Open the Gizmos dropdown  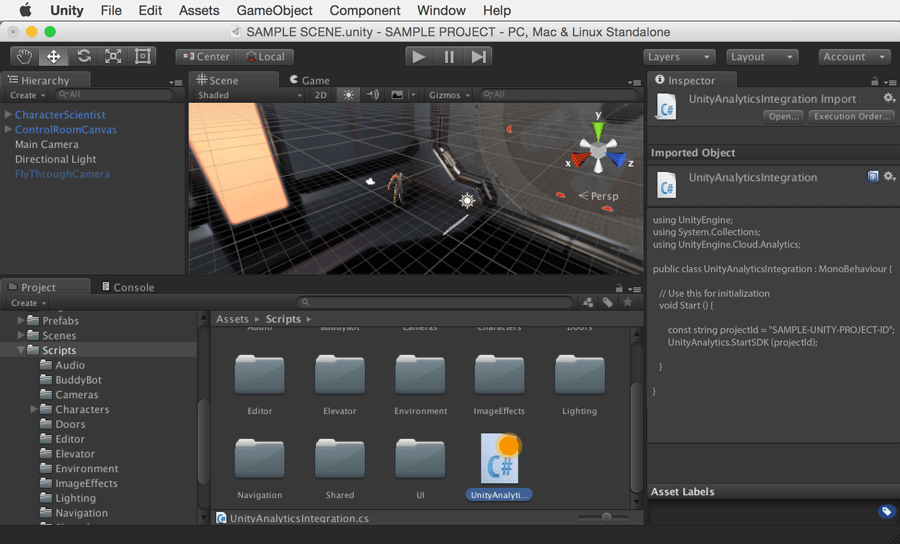tap(448, 95)
